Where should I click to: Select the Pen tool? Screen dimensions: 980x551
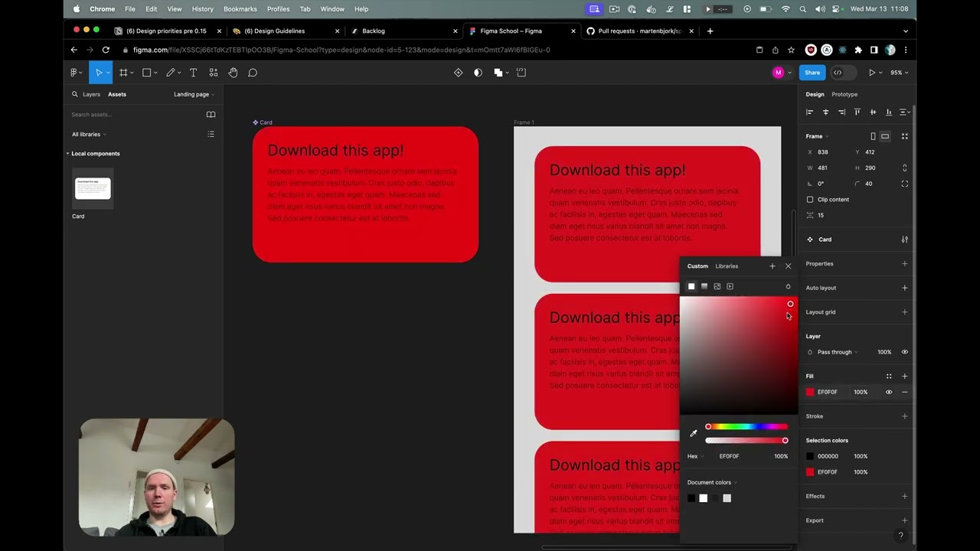pos(171,73)
